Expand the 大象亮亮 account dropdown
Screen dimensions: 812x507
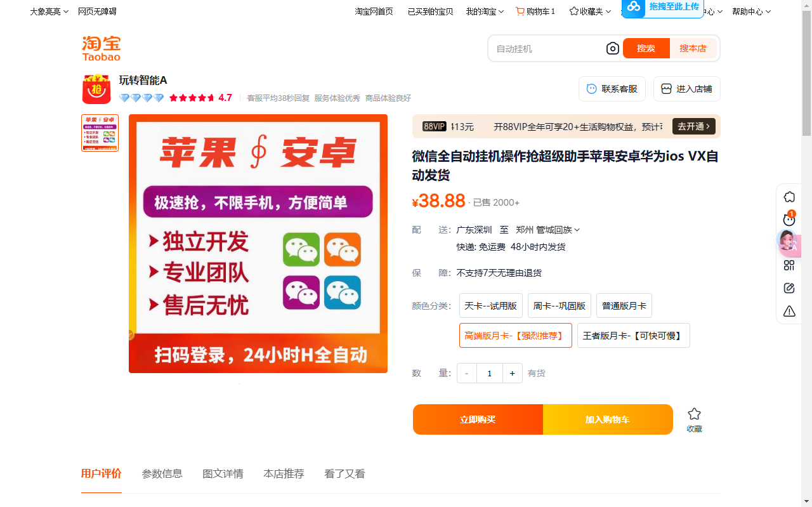[x=49, y=11]
